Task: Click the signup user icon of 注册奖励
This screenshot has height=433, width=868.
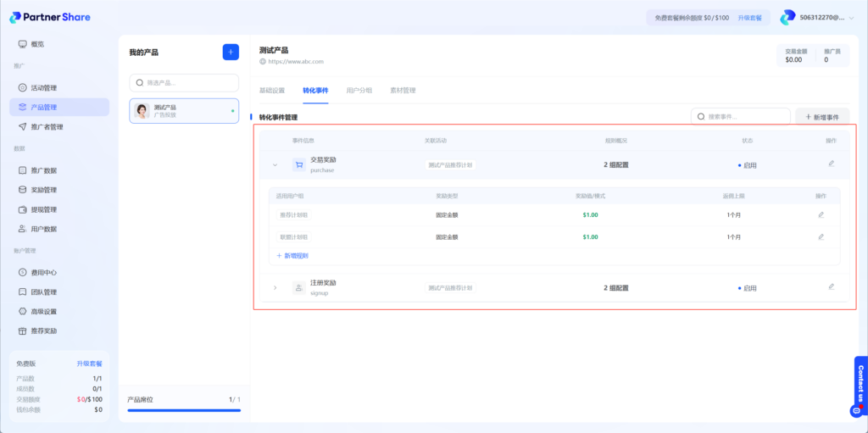Action: point(298,288)
